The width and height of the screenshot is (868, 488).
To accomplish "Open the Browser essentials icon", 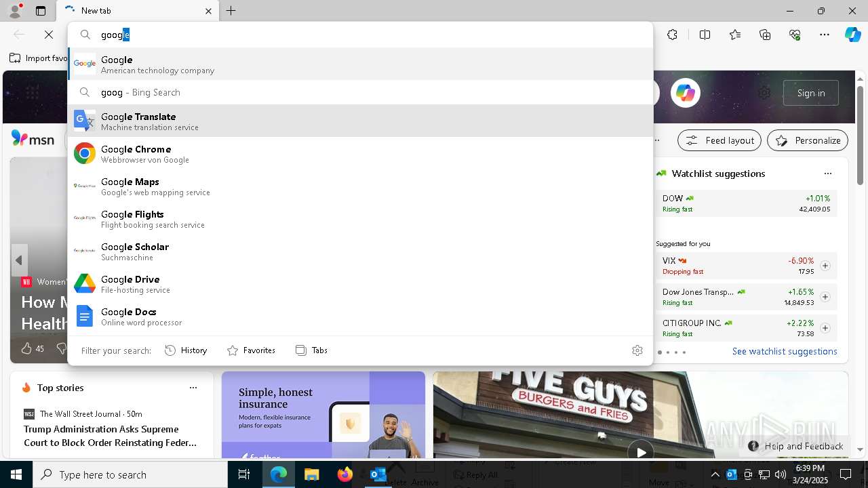I will pos(795,35).
